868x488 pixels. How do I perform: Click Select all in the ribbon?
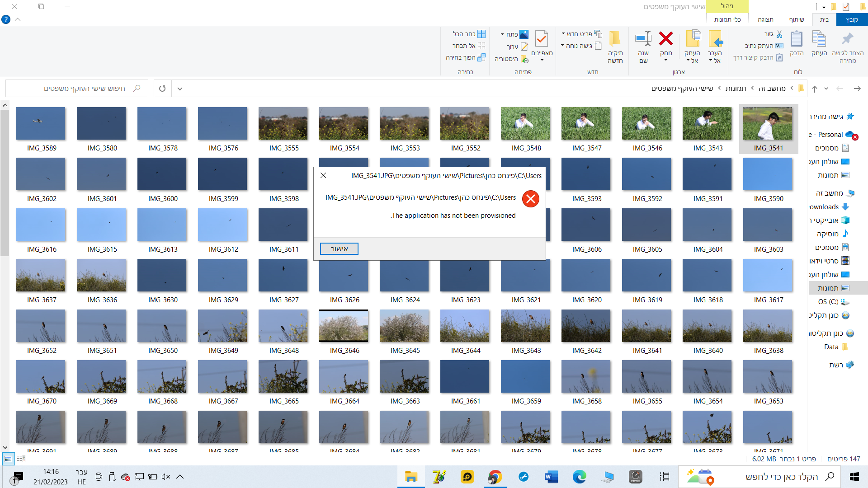click(481, 34)
